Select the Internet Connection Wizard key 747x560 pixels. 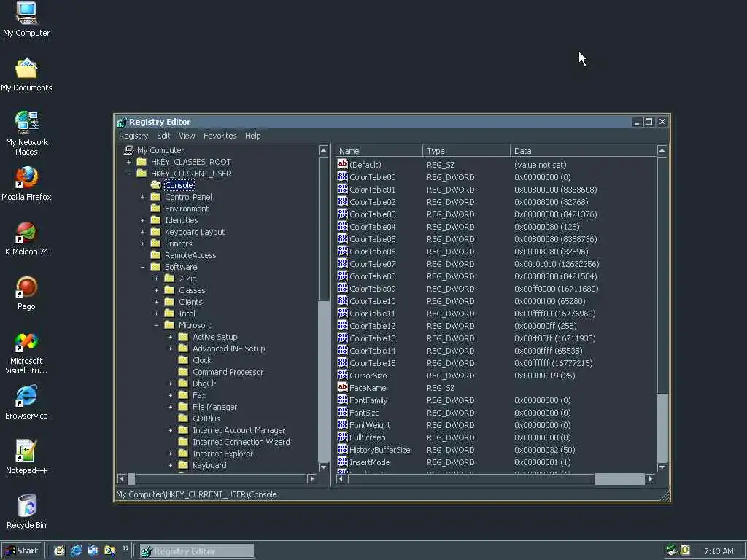pos(241,442)
